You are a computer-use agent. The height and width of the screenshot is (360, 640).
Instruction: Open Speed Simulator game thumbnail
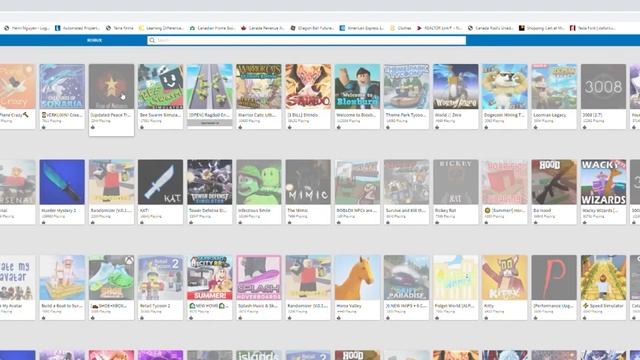(x=603, y=278)
